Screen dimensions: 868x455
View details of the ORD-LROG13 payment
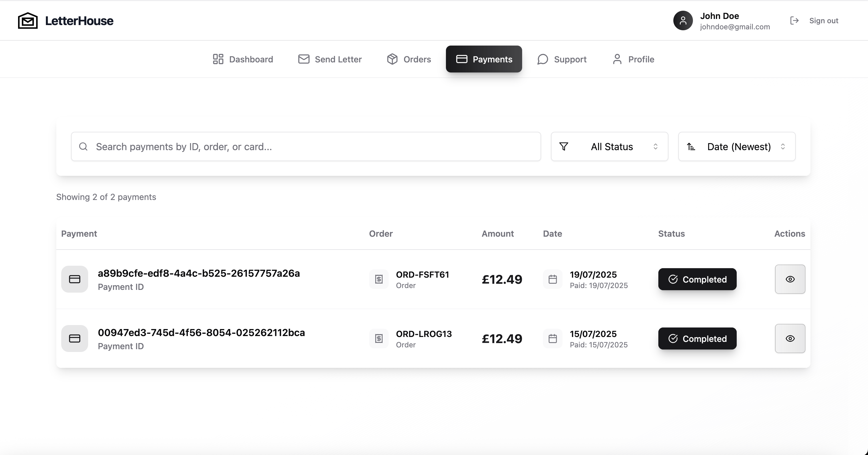pos(790,338)
